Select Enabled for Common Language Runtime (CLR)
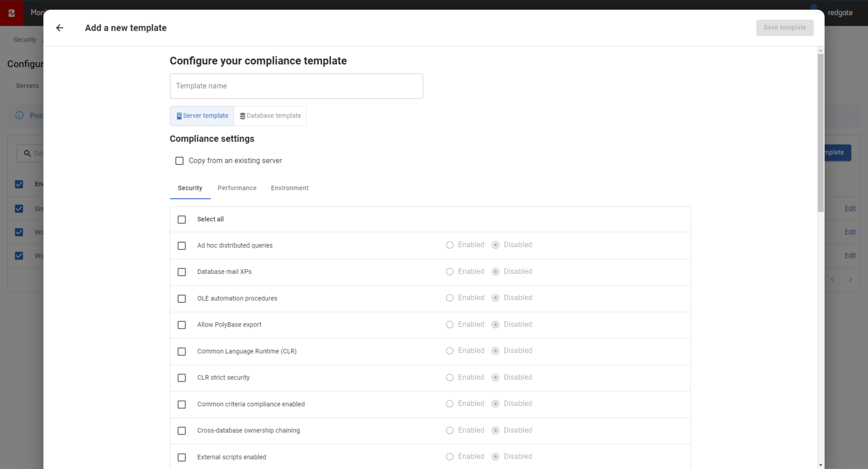Screen dimensions: 868x469 [x=449, y=351]
